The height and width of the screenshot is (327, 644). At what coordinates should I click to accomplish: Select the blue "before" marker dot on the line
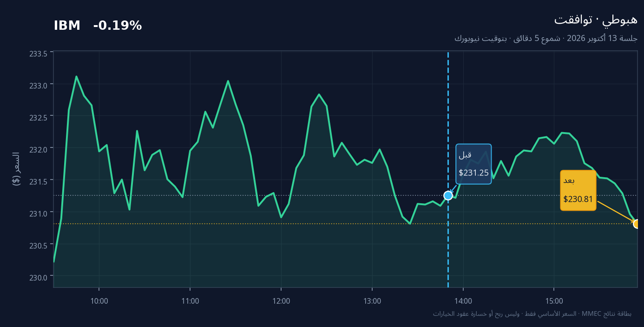click(448, 195)
